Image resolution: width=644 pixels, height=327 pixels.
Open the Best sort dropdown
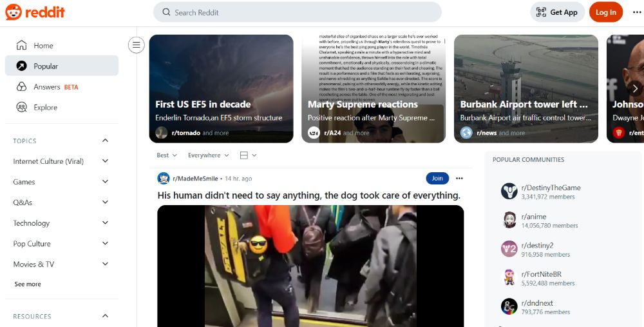[167, 155]
